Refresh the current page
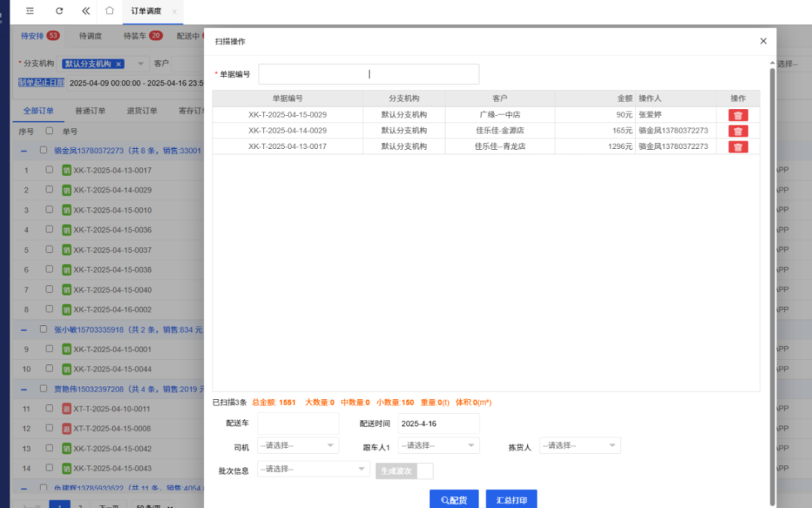This screenshot has width=812, height=508. [59, 11]
